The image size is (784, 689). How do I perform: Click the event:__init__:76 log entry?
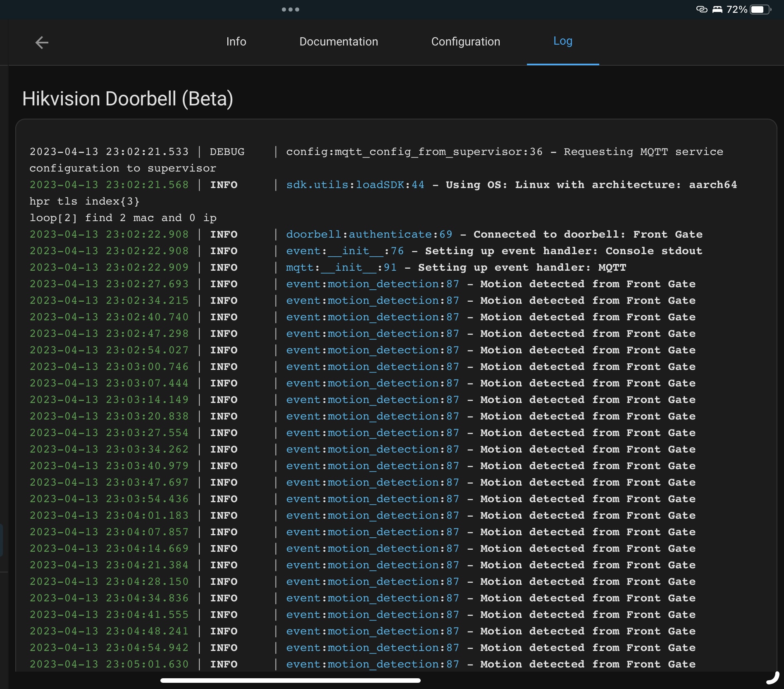pyautogui.click(x=366, y=251)
